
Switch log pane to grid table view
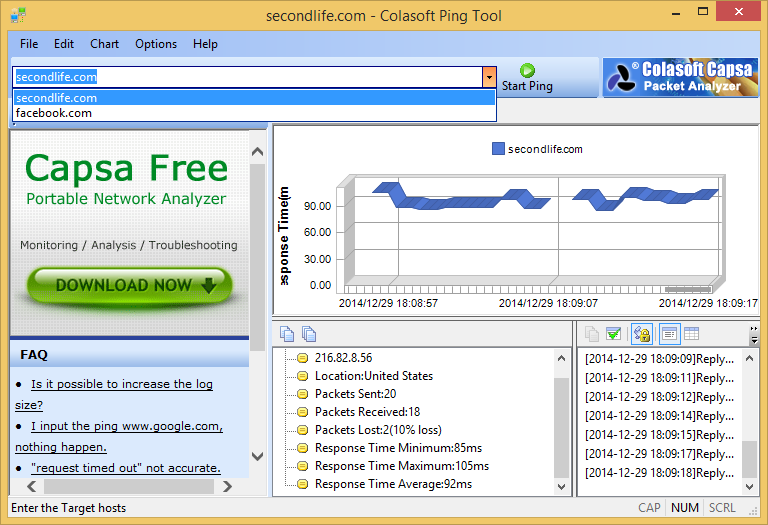click(x=692, y=334)
